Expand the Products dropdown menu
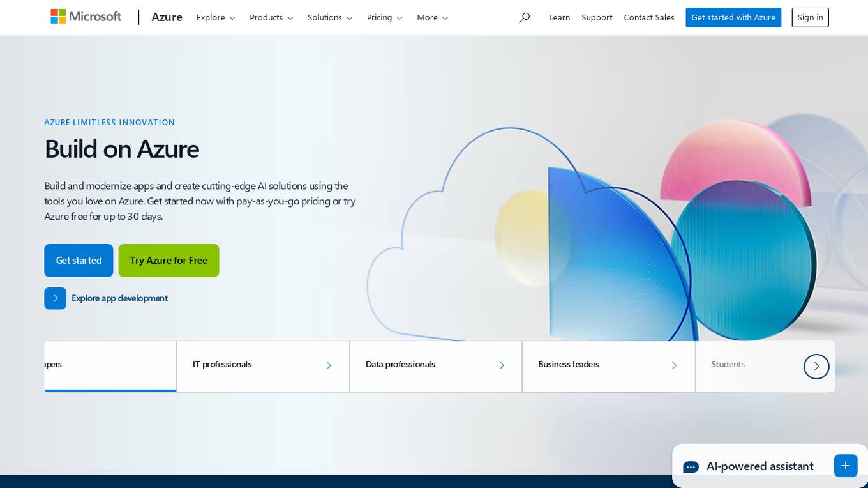Screen dimensions: 868x488 point(271,17)
